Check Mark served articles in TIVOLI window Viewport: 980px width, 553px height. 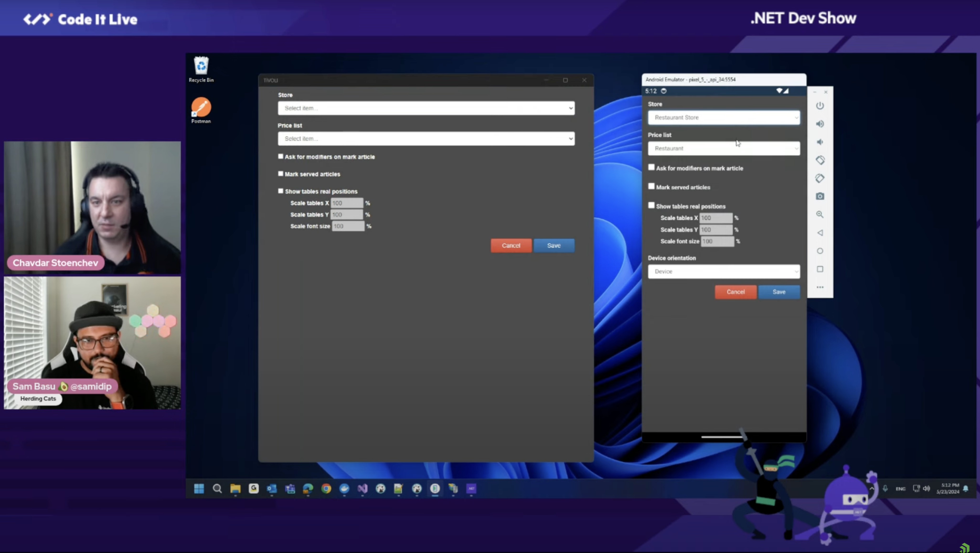281,174
